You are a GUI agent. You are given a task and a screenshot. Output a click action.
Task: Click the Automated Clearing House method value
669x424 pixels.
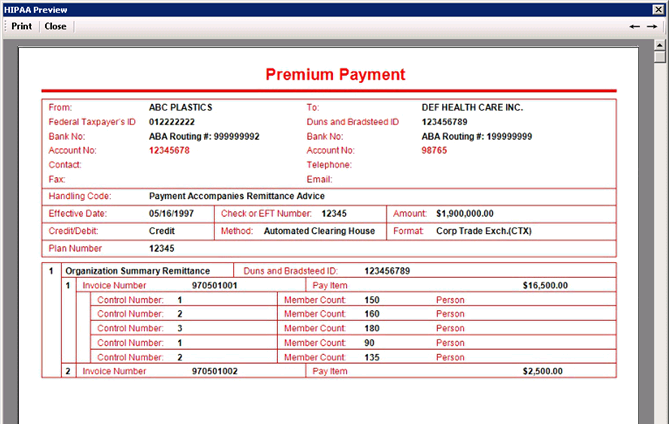[319, 231]
